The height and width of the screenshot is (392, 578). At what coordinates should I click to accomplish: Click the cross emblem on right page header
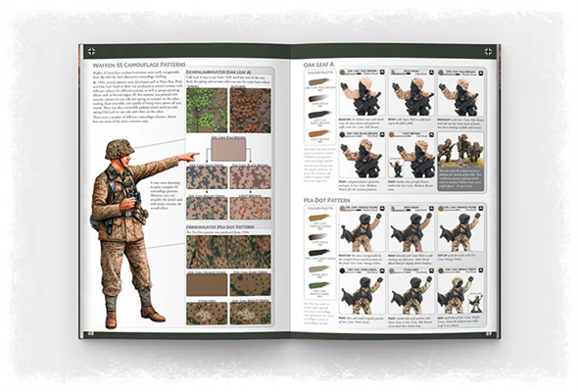click(x=487, y=52)
